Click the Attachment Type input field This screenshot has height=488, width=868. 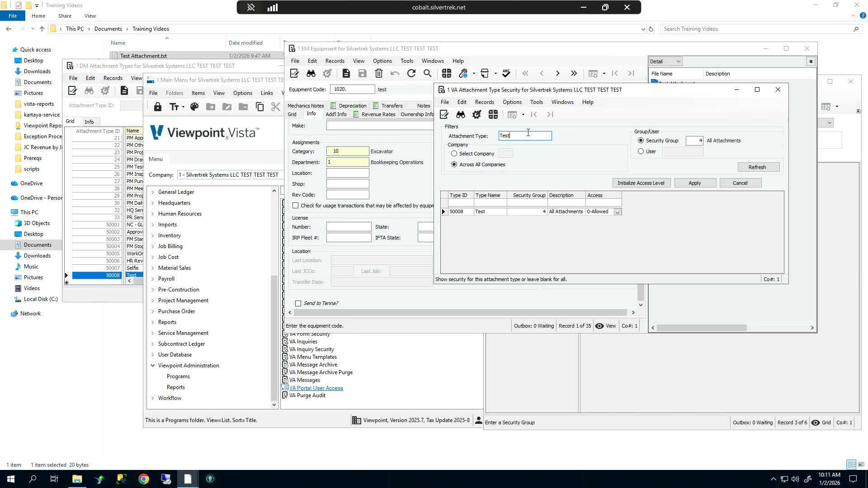[525, 136]
